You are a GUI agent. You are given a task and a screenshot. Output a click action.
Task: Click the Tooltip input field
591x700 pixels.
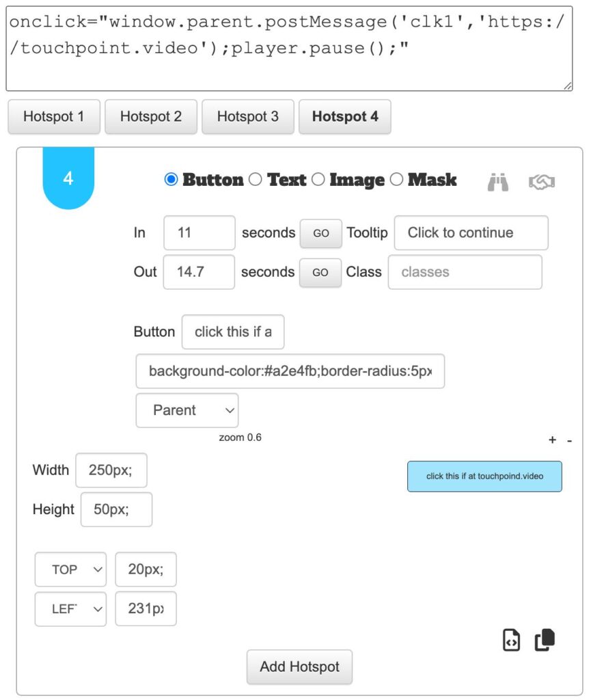tap(471, 232)
